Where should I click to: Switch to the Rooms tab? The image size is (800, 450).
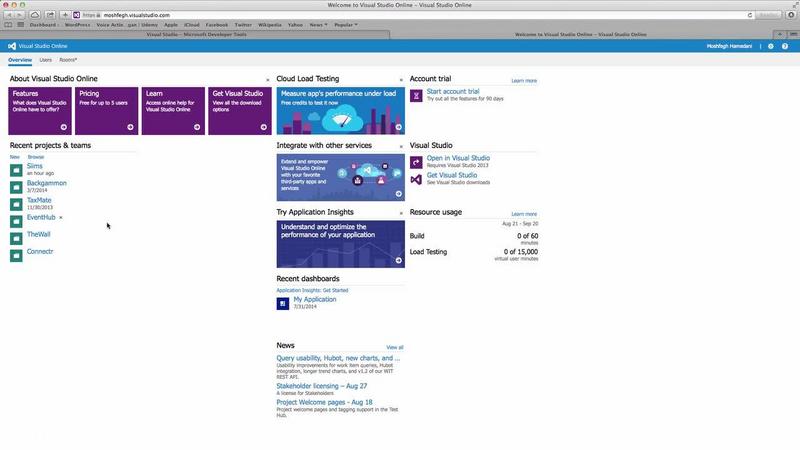[x=68, y=60]
